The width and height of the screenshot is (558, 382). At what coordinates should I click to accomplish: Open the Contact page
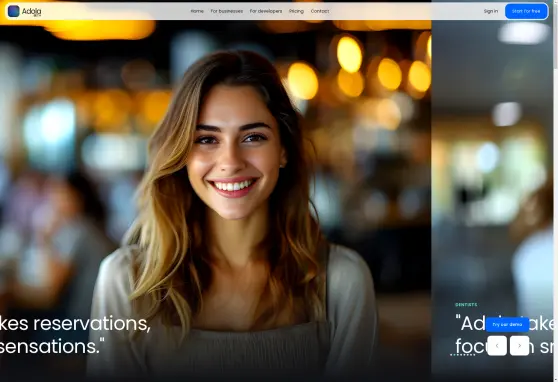pyautogui.click(x=320, y=11)
